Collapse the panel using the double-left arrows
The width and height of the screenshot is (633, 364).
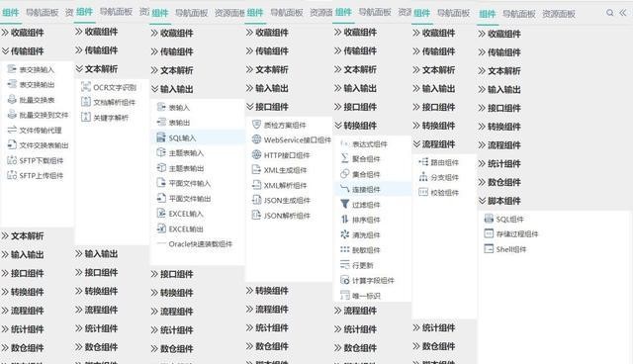(623, 13)
